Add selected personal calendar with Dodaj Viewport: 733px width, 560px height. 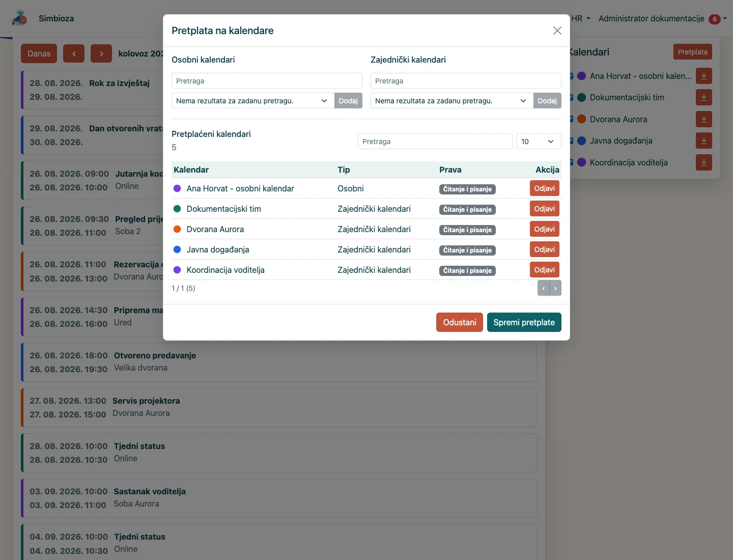click(x=348, y=101)
